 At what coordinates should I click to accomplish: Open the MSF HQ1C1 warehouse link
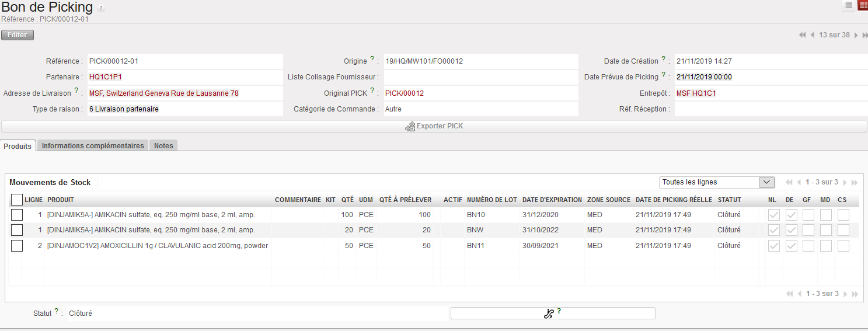pos(696,93)
